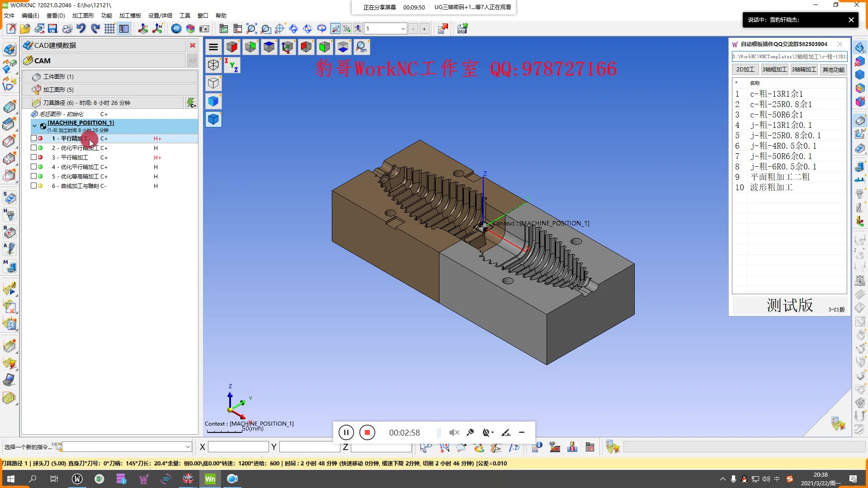868x488 pixels.
Task: Pause the screen recording
Action: [x=346, y=432]
